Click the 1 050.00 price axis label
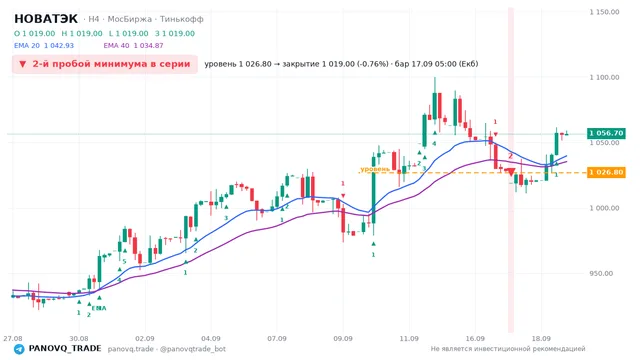This screenshot has height=360, width=640. tap(604, 143)
